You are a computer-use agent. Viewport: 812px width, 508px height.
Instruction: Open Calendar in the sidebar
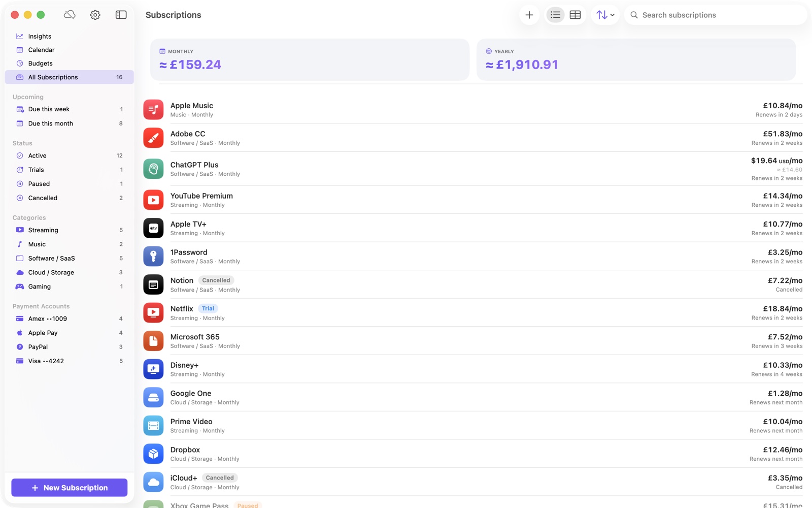click(70, 50)
